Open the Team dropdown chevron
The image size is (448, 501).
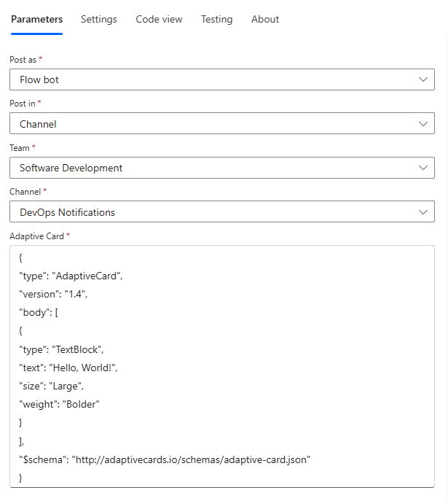pyautogui.click(x=423, y=168)
